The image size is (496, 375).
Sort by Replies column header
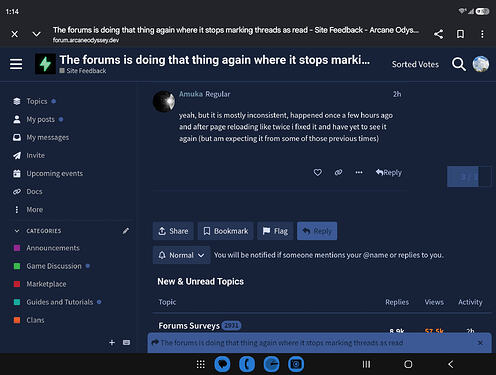tap(397, 302)
